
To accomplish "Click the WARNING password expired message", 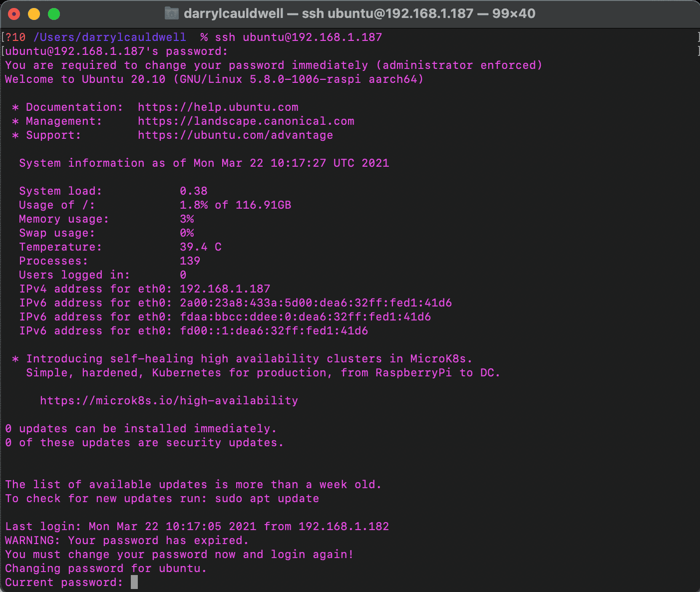I will point(126,540).
